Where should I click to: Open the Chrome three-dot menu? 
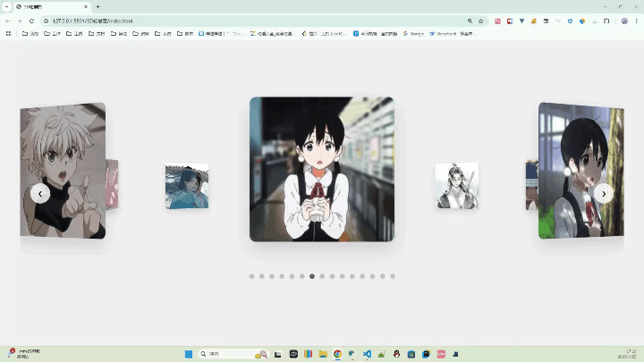click(x=636, y=21)
